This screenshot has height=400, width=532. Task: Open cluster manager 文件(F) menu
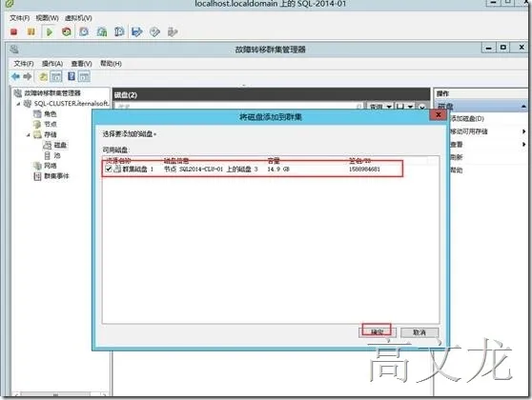24,64
